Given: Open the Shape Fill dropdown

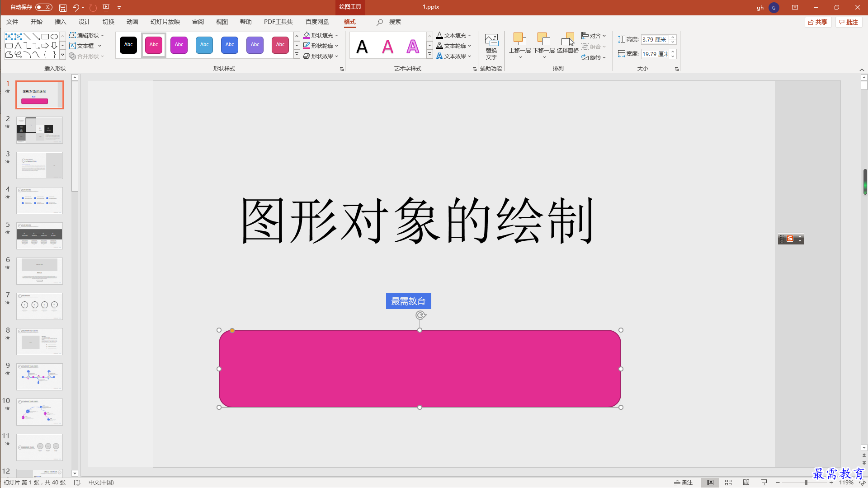Looking at the screenshot, I should [321, 35].
